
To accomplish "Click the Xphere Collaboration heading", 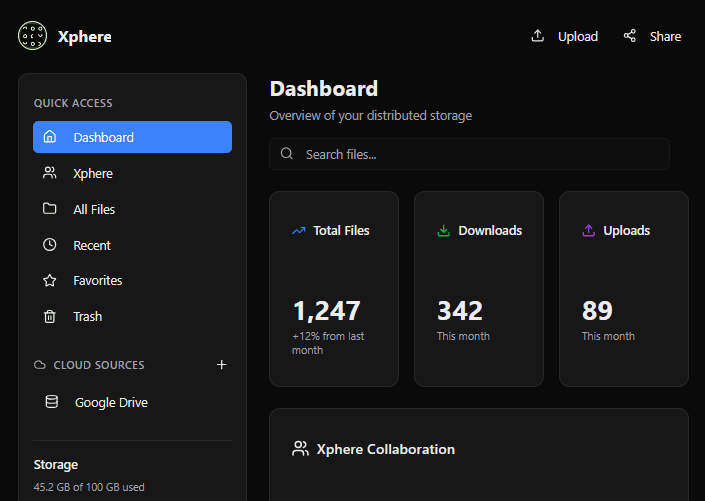I will click(x=386, y=449).
